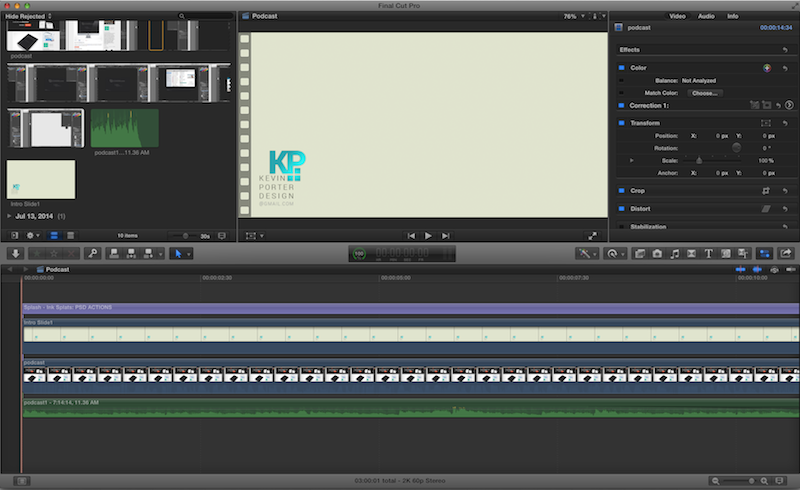The image size is (800, 490).
Task: Switch to the Video inspector tab
Action: click(x=677, y=16)
